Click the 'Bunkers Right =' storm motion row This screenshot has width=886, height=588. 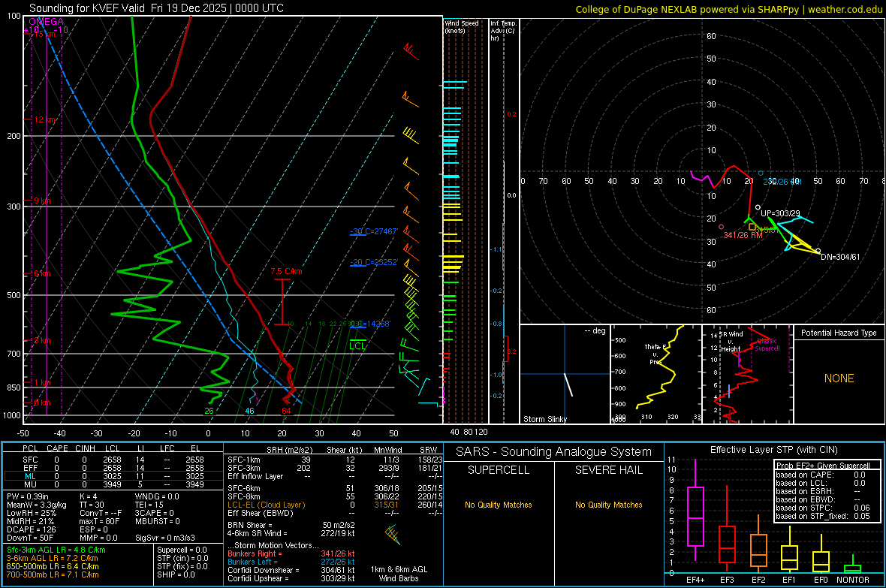[291, 553]
